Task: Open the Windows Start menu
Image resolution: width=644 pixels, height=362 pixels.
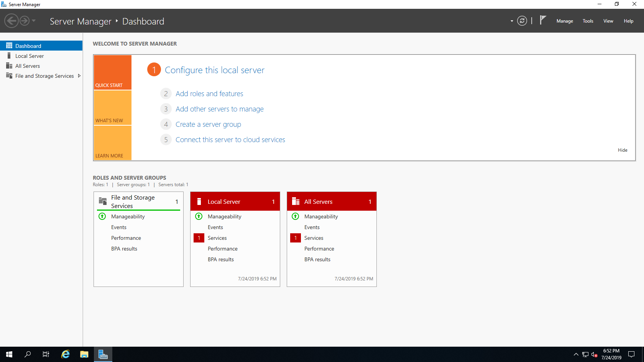Action: [9, 354]
